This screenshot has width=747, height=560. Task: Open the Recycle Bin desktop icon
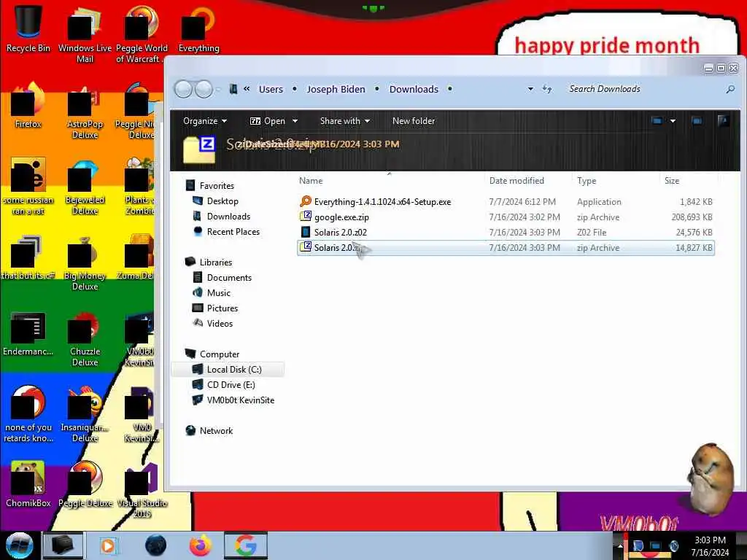28,28
